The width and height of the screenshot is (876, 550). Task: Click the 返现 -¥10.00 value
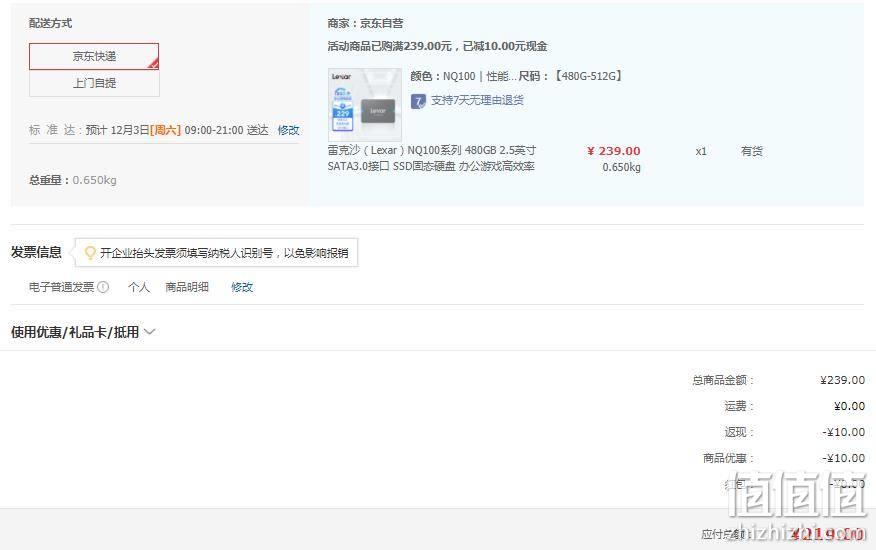click(844, 432)
